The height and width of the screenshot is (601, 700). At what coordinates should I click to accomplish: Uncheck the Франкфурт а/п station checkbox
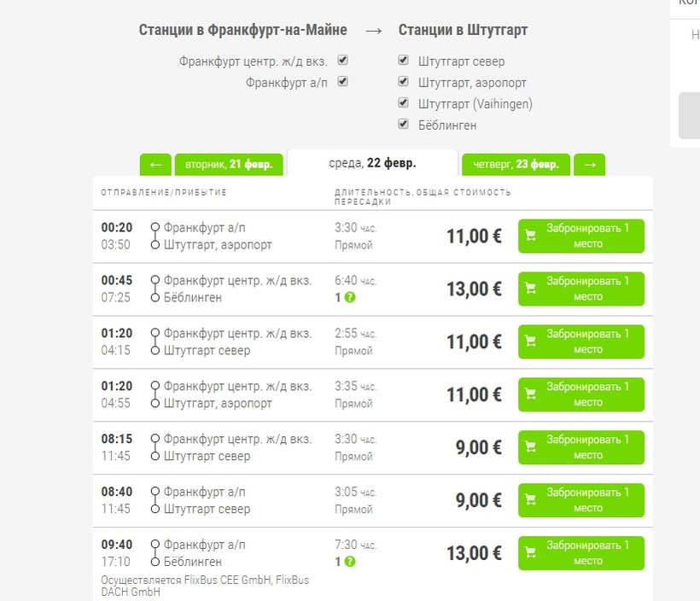point(343,82)
